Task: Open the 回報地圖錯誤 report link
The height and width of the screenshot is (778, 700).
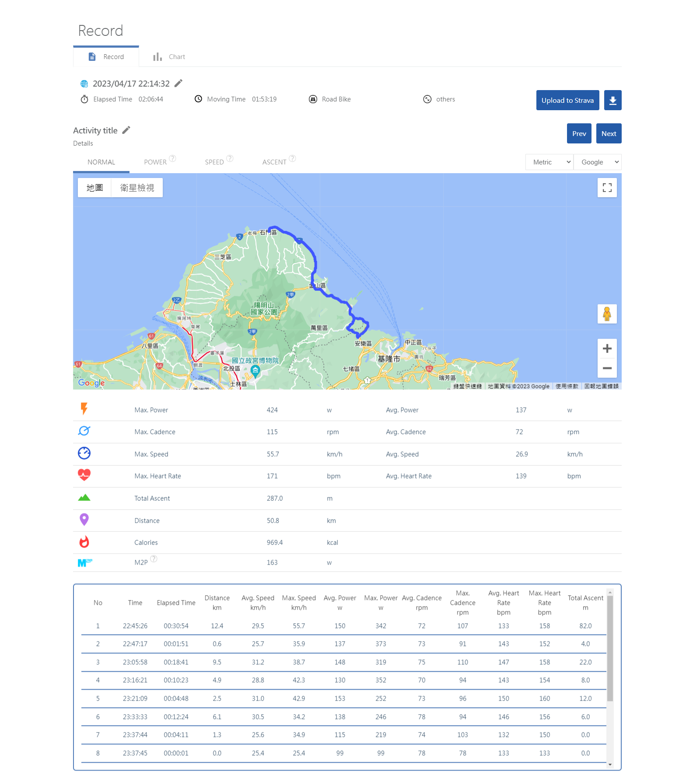Action: pyautogui.click(x=602, y=386)
